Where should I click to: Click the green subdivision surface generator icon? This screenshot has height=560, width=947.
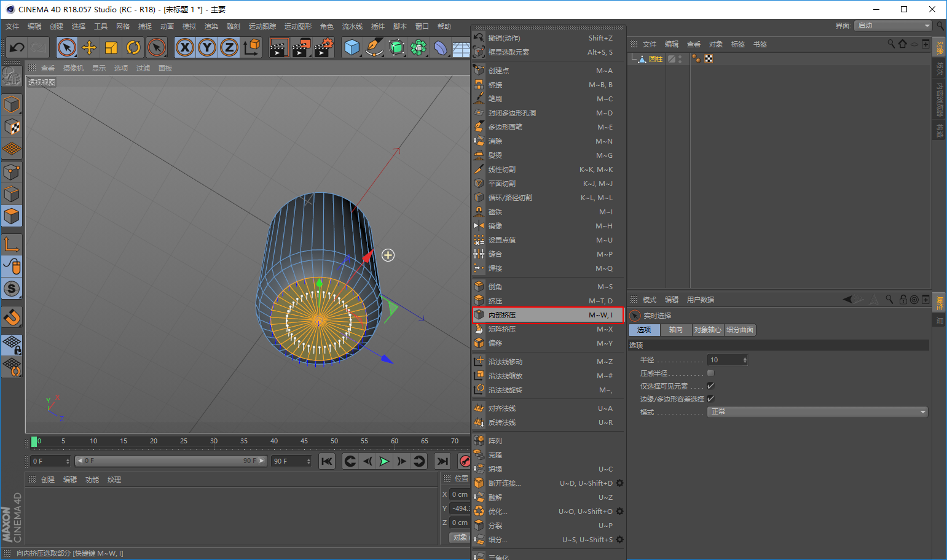click(x=396, y=47)
